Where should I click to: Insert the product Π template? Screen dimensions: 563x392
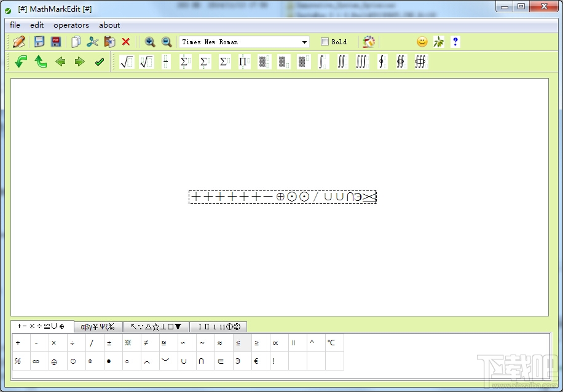pos(244,61)
